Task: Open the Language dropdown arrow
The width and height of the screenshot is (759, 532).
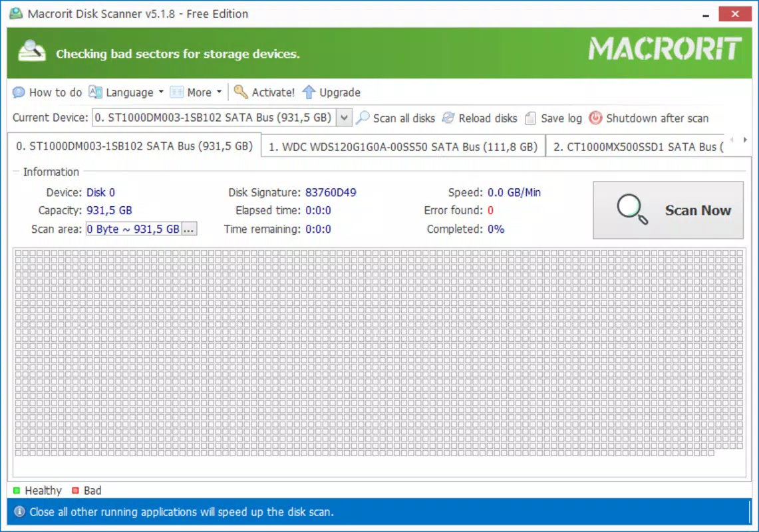Action: 161,92
